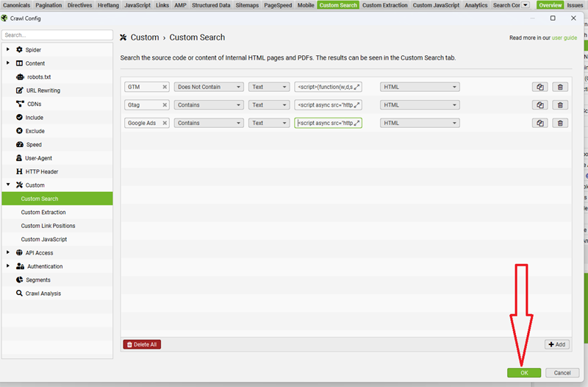The height and width of the screenshot is (387, 588).
Task: Maximize the Crawl Config dialog
Action: click(x=553, y=18)
